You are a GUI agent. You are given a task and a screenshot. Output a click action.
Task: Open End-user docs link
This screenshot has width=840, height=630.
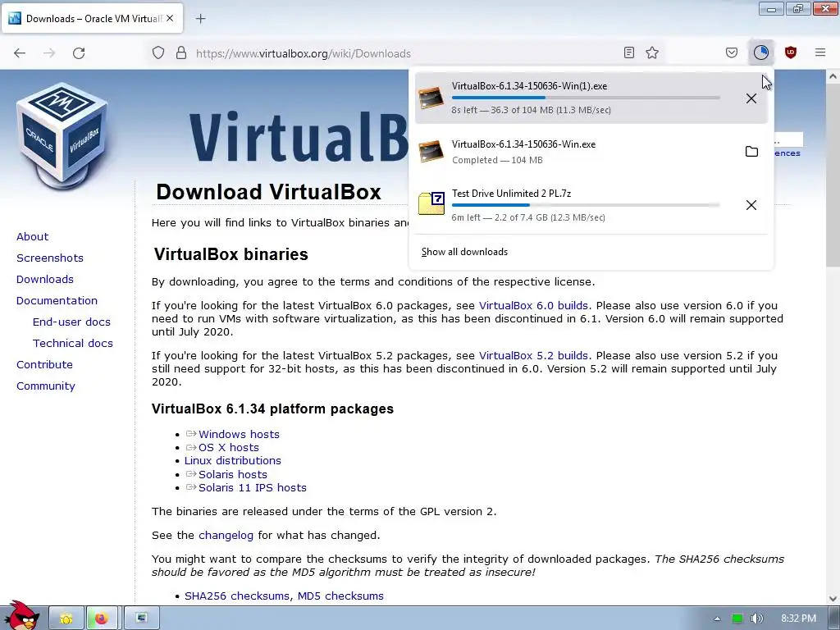72,322
